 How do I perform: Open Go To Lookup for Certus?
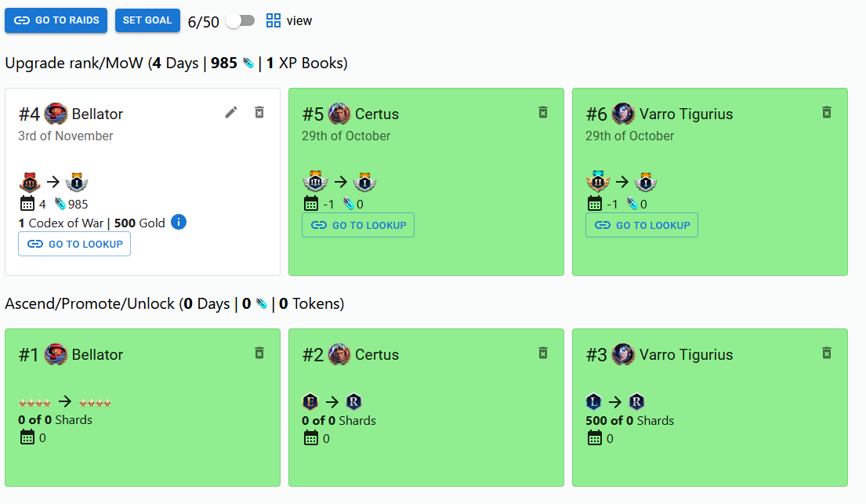coord(358,225)
